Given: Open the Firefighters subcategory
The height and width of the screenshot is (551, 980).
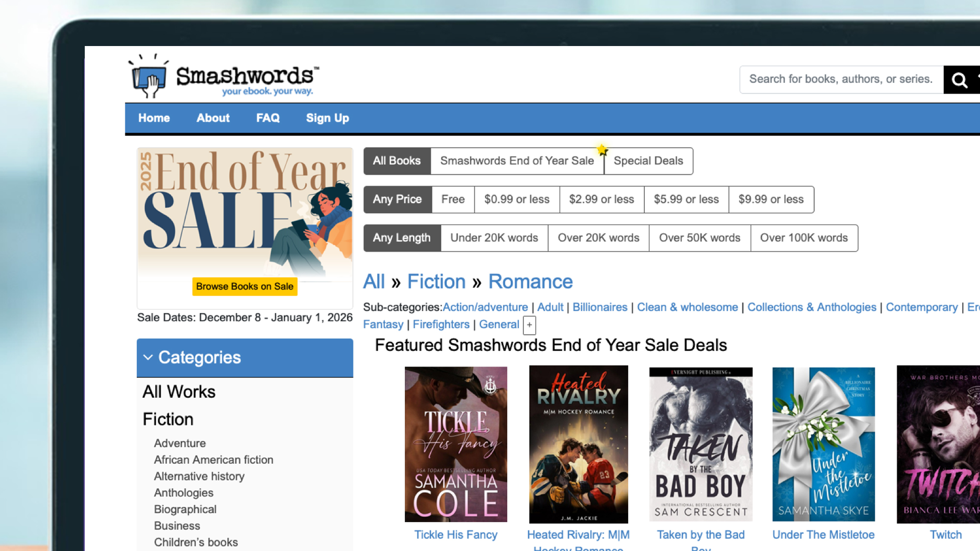Looking at the screenshot, I should [441, 324].
